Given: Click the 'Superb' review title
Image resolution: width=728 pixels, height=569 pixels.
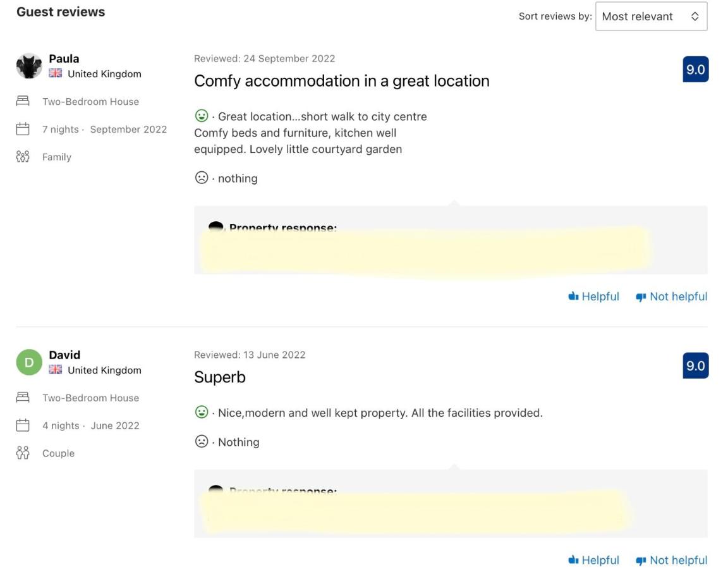Looking at the screenshot, I should click(219, 377).
